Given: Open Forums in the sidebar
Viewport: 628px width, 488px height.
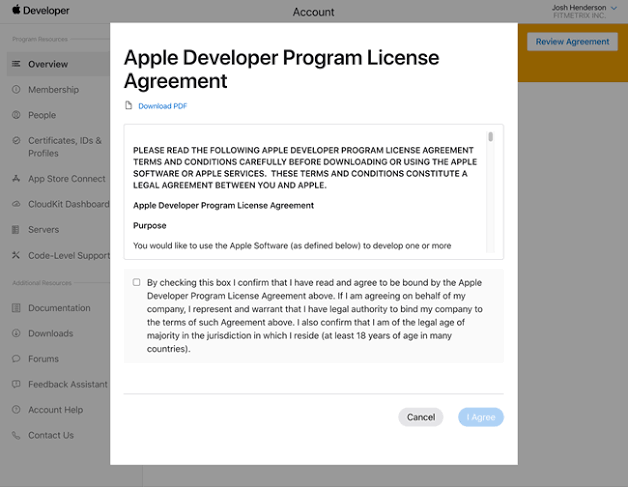Looking at the screenshot, I should [43, 359].
